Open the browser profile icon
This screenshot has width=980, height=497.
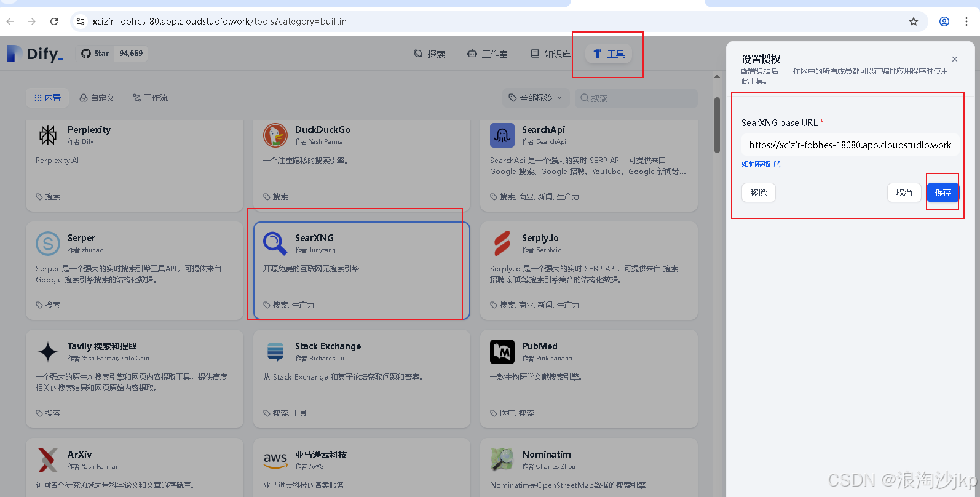pos(944,22)
